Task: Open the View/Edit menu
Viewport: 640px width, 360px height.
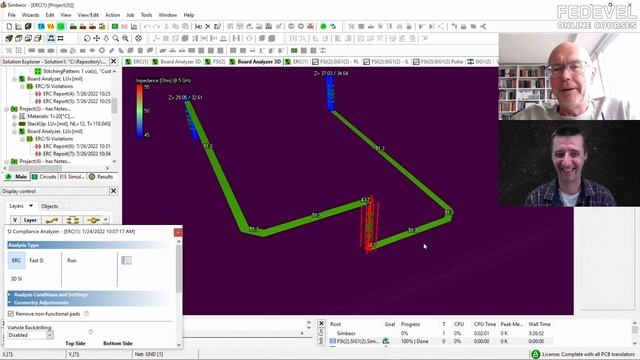Action: coord(88,15)
